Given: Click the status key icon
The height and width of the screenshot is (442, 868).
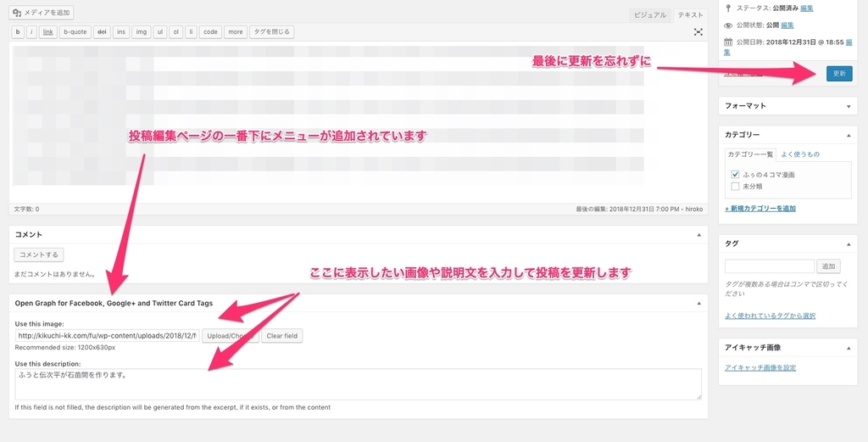Looking at the screenshot, I should coord(728,8).
